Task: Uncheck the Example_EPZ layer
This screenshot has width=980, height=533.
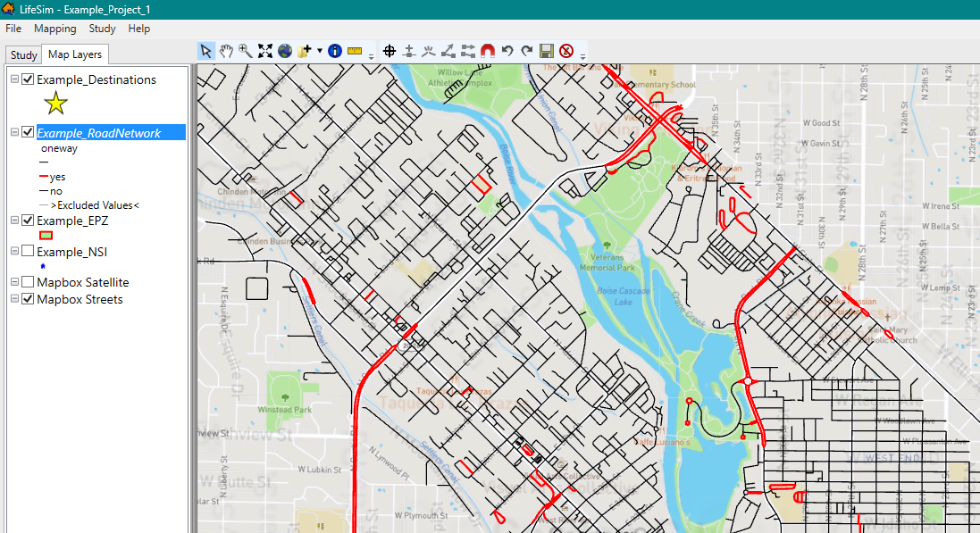Action: click(27, 221)
